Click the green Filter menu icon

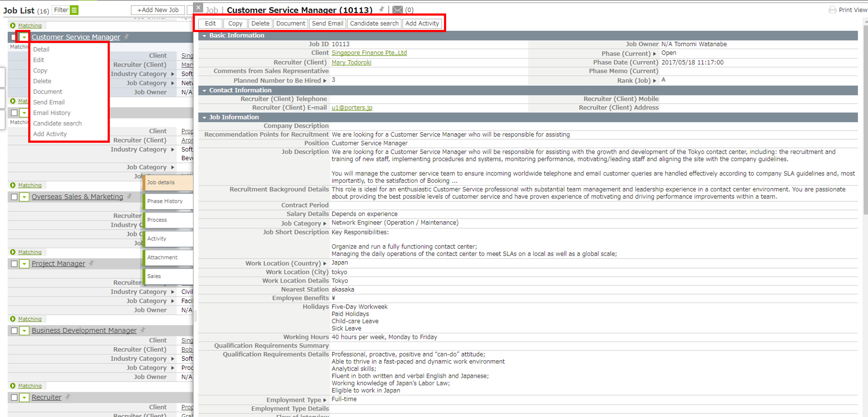point(74,10)
